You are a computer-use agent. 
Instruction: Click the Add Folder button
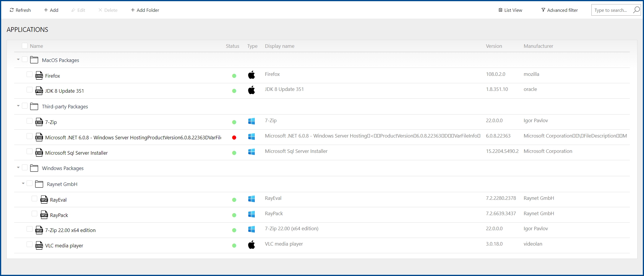(x=145, y=10)
